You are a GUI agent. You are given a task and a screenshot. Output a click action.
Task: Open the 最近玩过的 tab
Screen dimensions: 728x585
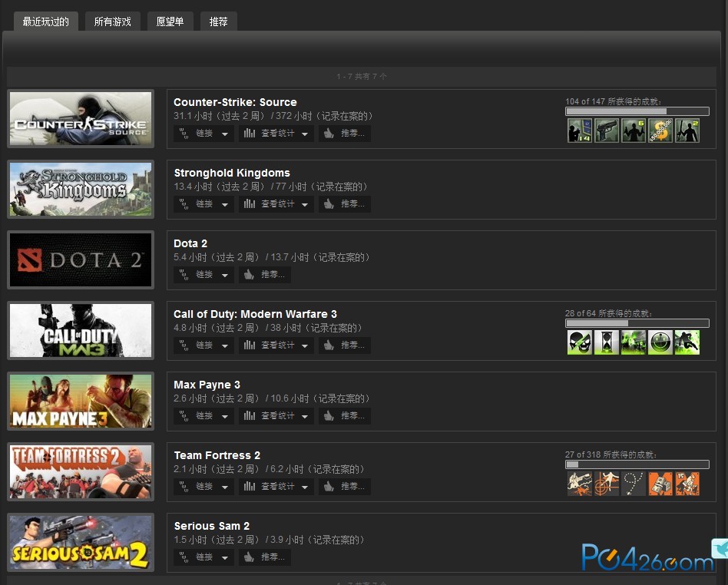click(x=46, y=21)
